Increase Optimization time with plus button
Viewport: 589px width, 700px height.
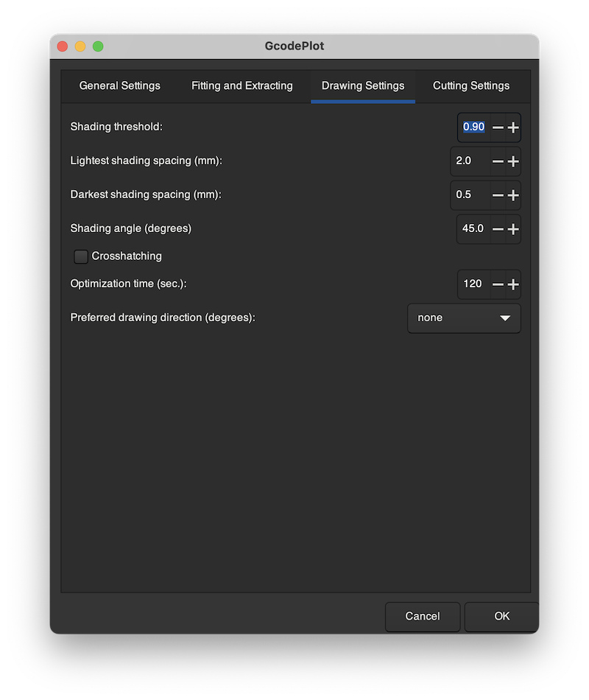513,284
